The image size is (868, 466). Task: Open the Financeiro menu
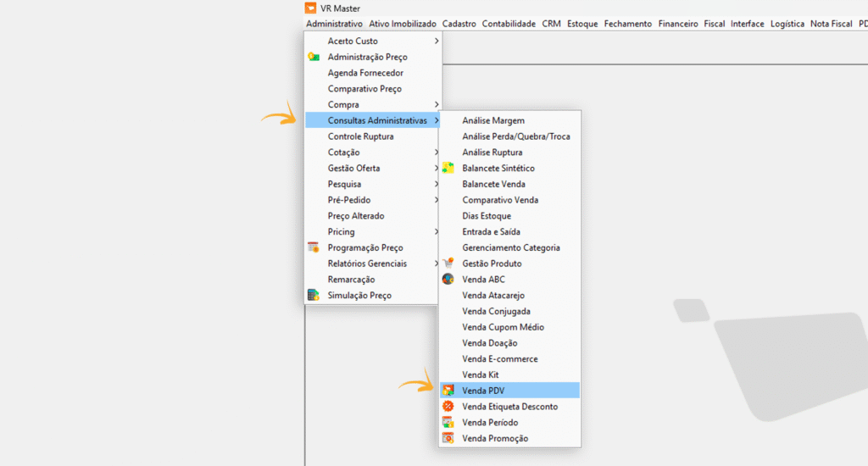(x=678, y=24)
